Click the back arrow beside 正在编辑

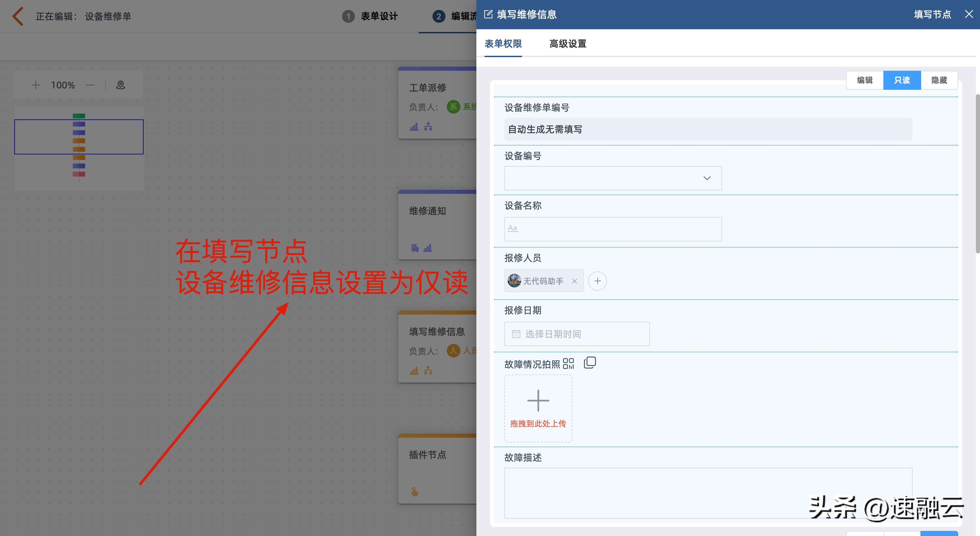17,16
